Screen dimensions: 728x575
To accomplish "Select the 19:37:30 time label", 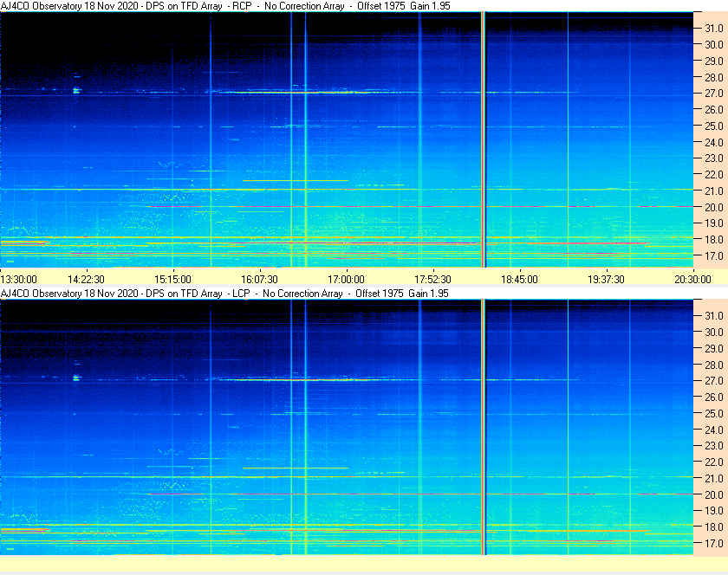I will click(x=606, y=279).
